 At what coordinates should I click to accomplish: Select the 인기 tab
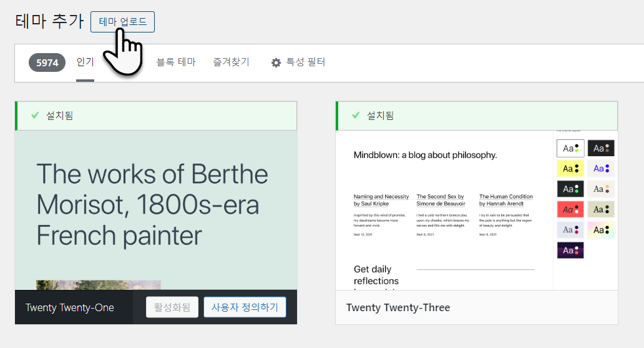coord(85,62)
